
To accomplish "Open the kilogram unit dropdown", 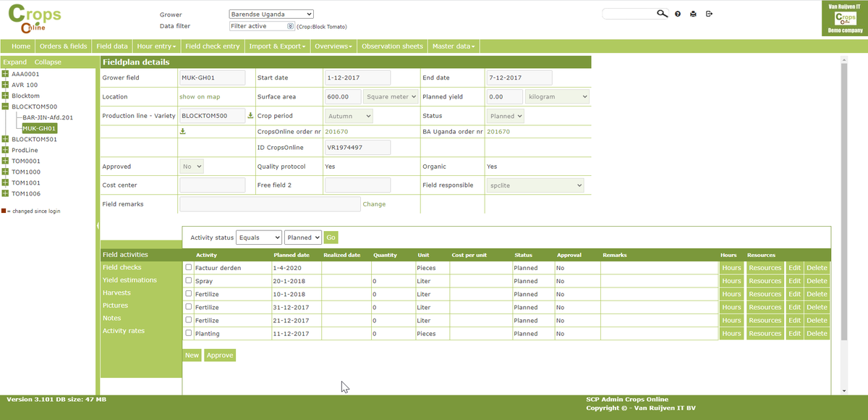I will tap(557, 96).
